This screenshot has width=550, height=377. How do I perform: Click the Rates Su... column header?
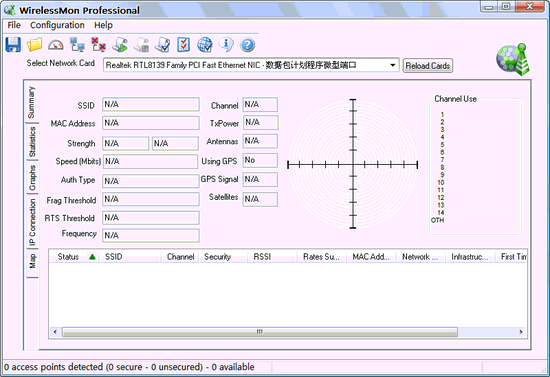click(x=322, y=257)
